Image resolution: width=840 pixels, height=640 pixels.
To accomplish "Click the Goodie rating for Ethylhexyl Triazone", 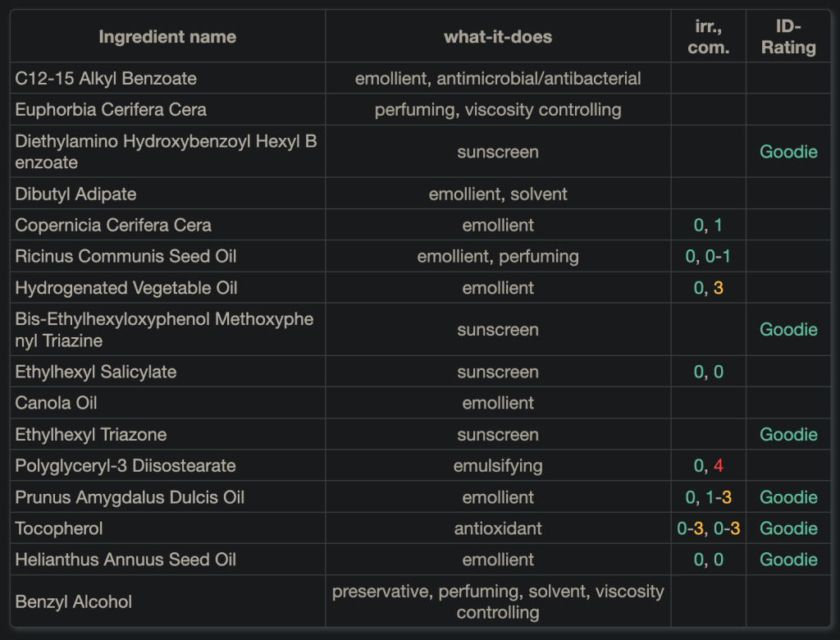I will 788,435.
